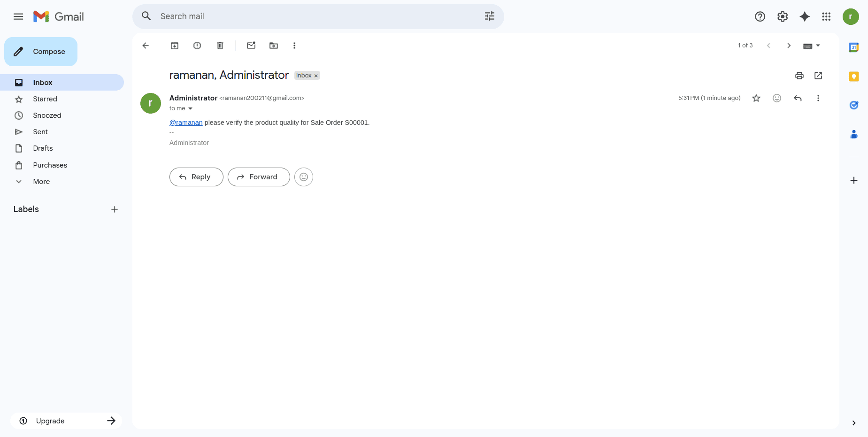Mark the conversation as unread
Image resolution: width=868 pixels, height=437 pixels.
[251, 46]
